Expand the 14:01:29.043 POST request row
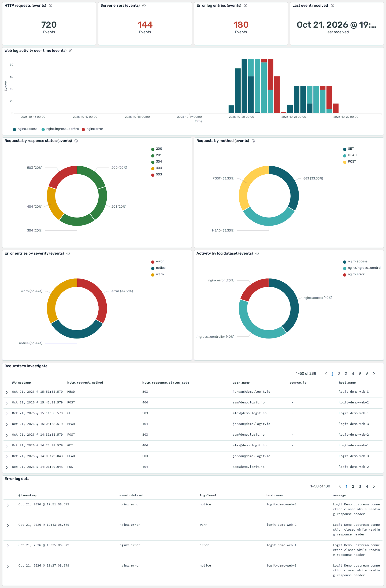Viewport: 386px width, 588px height. pos(7,467)
